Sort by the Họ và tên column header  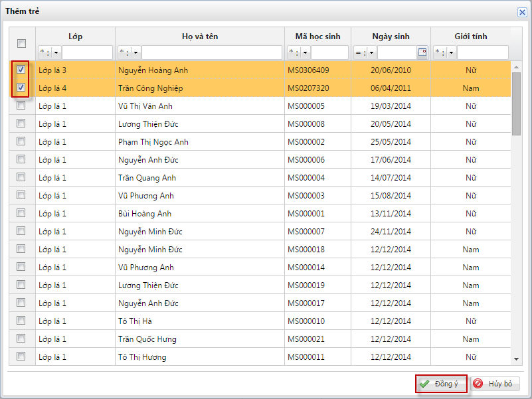point(199,37)
